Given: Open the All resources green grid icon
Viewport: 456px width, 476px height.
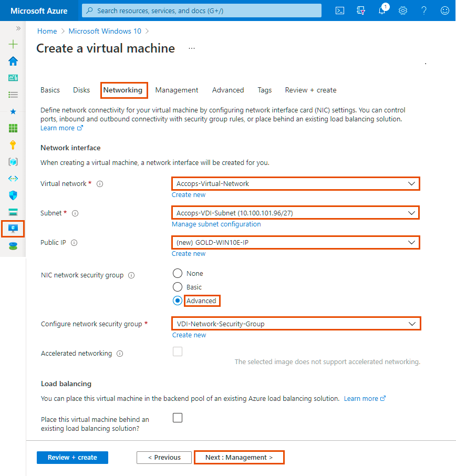Looking at the screenshot, I should point(13,128).
